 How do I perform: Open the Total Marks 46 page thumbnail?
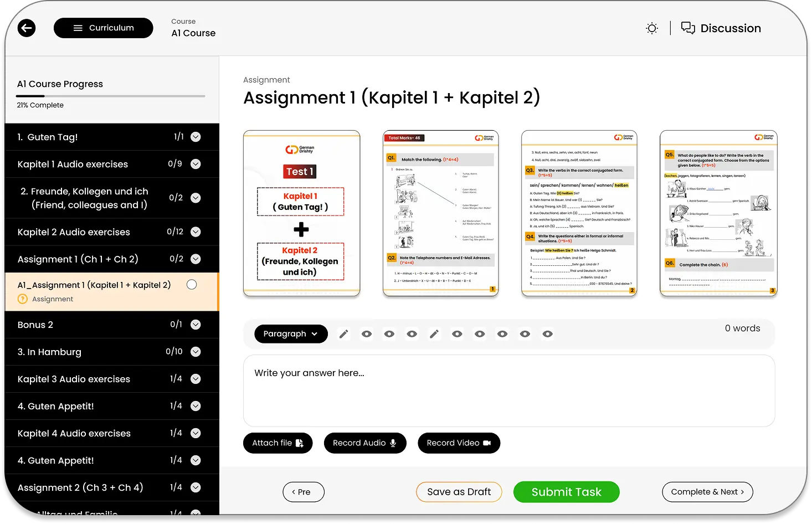[x=441, y=213]
